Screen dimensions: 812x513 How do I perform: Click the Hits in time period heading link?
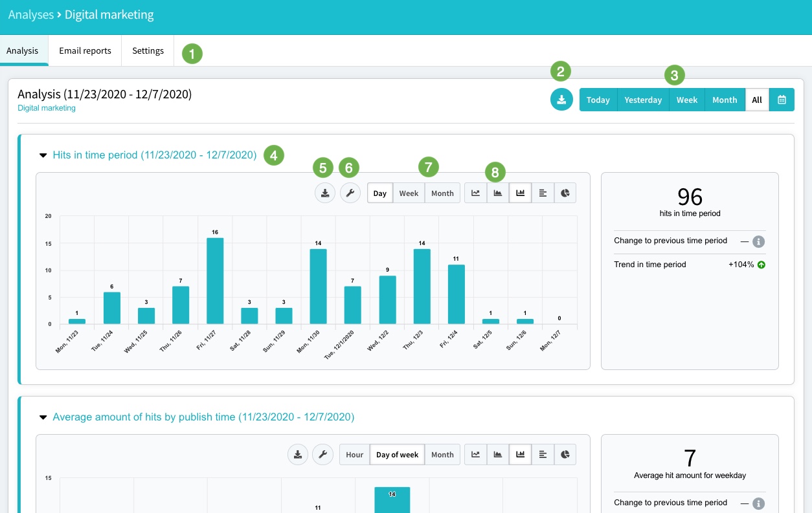(155, 155)
